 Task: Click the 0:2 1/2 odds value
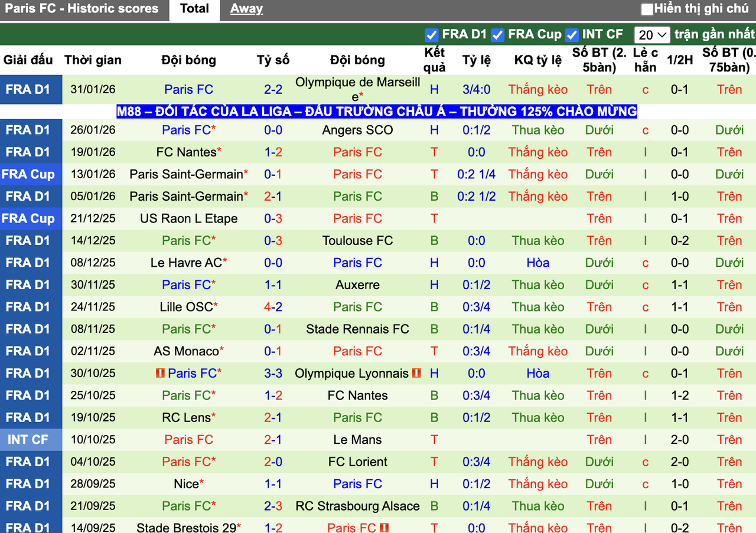point(477,196)
